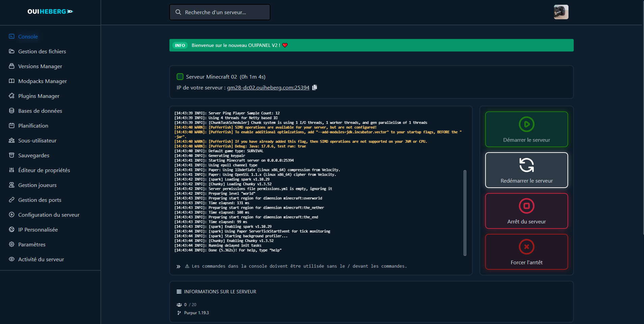Screen dimensions: 644x324
Task: Click the console line 'Done (5.362s)!'
Action: [x=228, y=250]
